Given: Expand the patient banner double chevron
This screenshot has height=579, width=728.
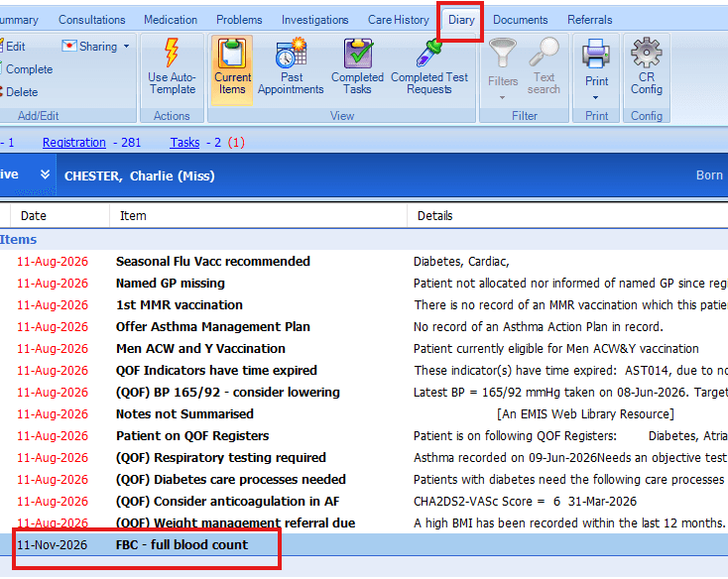Looking at the screenshot, I should click(x=45, y=174).
